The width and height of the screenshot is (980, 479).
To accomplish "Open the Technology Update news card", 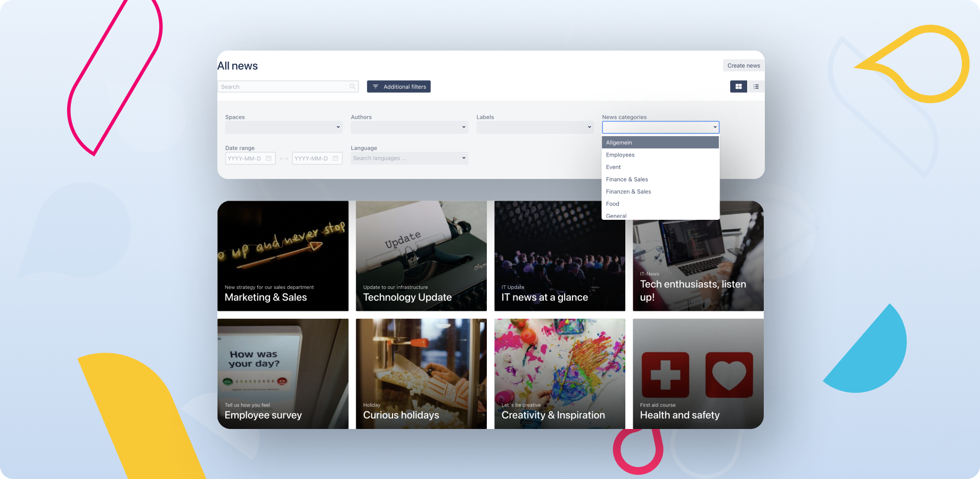I will pyautogui.click(x=421, y=256).
